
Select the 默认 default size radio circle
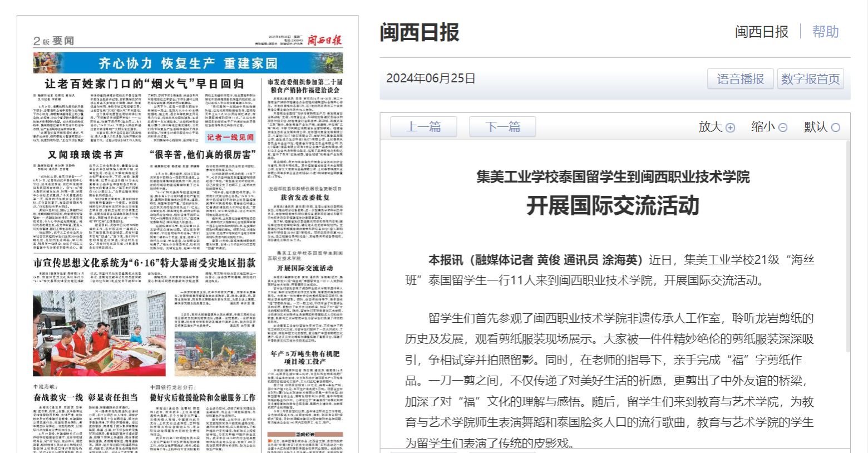point(835,127)
